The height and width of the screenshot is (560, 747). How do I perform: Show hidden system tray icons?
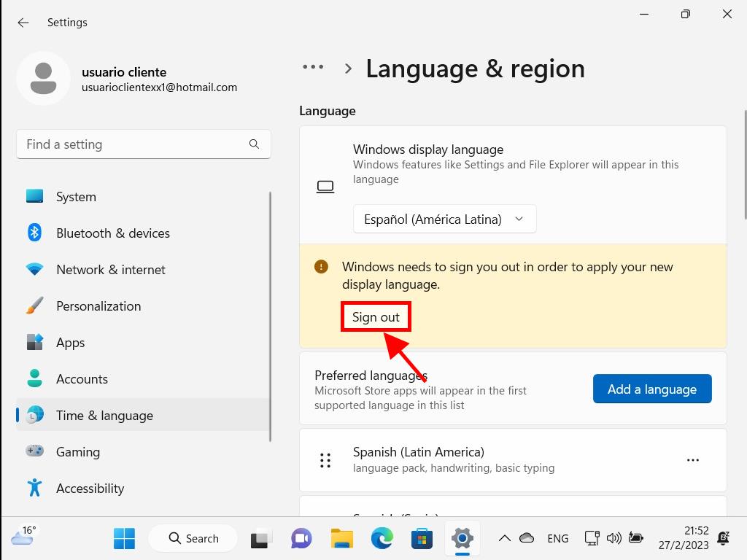[x=504, y=539]
